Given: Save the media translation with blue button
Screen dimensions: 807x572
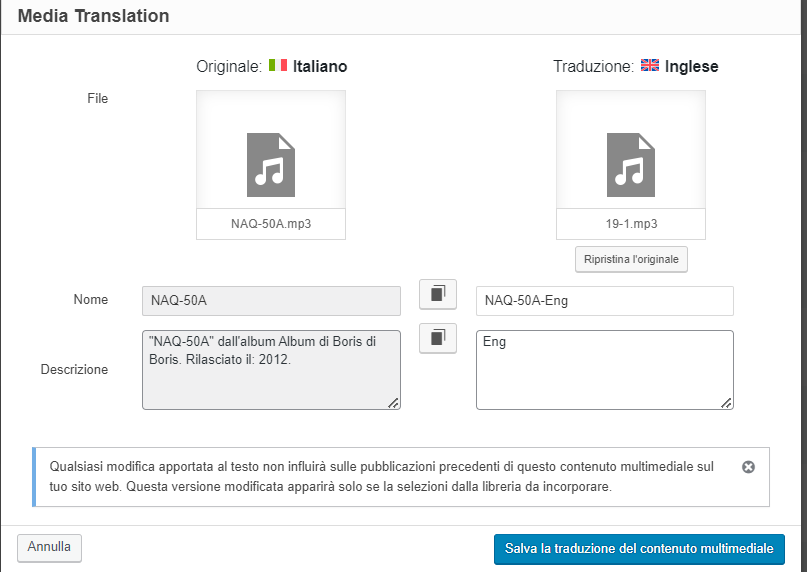Looking at the screenshot, I should (x=639, y=549).
